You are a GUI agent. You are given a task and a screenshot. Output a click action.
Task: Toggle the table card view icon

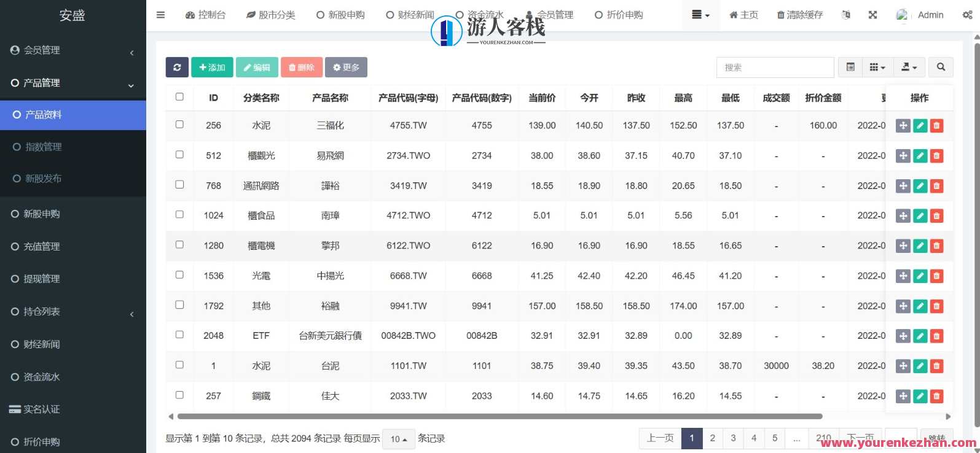(x=850, y=68)
